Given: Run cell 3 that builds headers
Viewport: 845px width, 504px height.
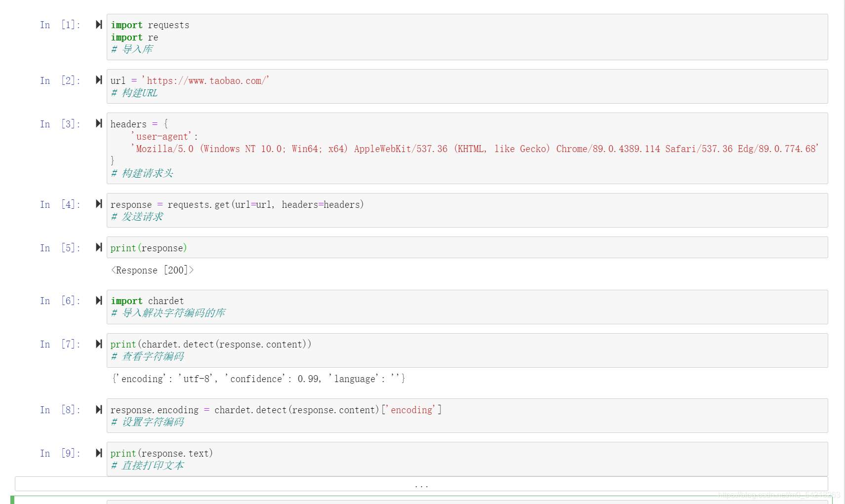Looking at the screenshot, I should (x=99, y=123).
